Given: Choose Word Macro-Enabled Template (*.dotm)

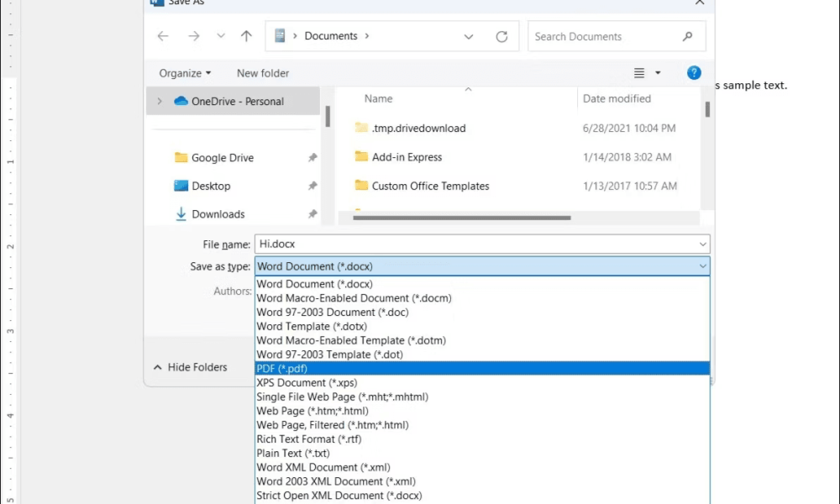Looking at the screenshot, I should (482, 340).
